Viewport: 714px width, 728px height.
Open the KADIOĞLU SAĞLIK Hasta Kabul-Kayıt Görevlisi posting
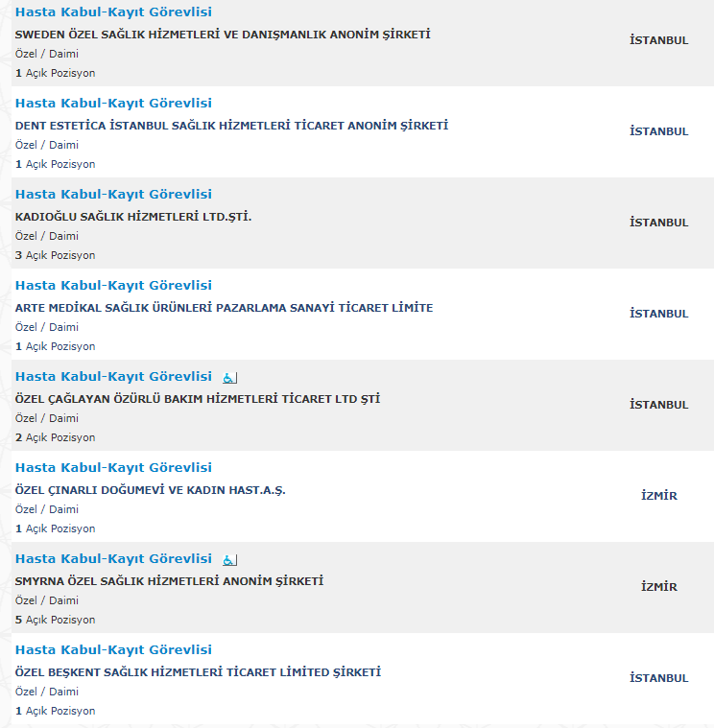click(113, 194)
